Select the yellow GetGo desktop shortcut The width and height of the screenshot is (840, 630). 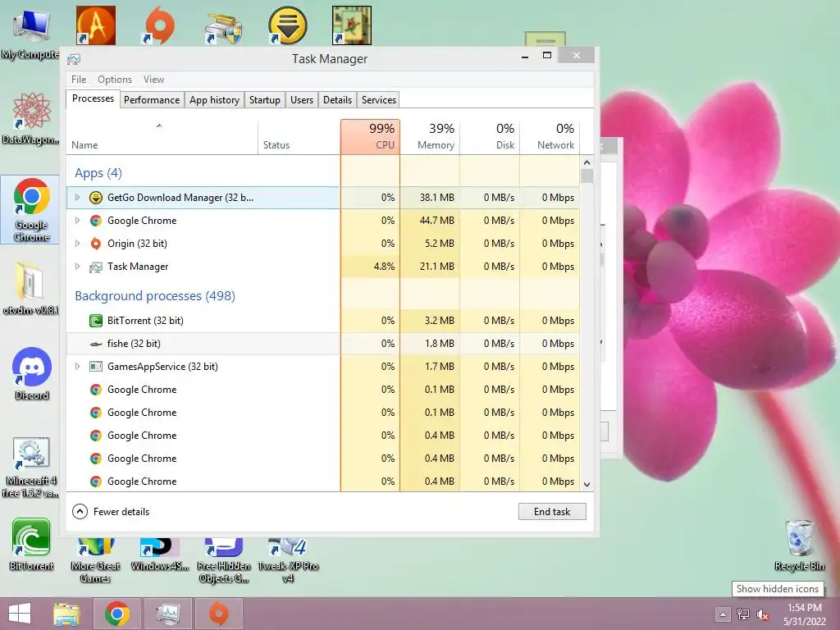pyautogui.click(x=288, y=25)
